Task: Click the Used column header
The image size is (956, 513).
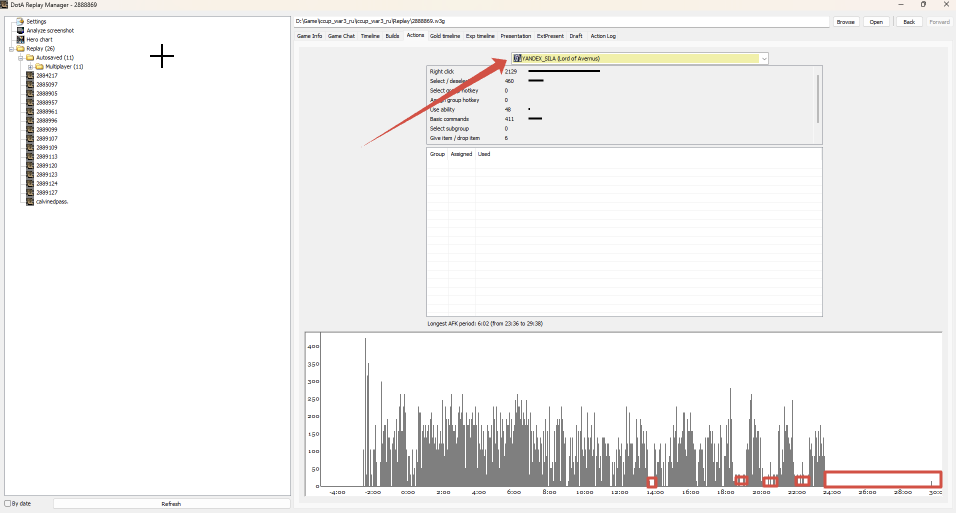Action: (484, 154)
